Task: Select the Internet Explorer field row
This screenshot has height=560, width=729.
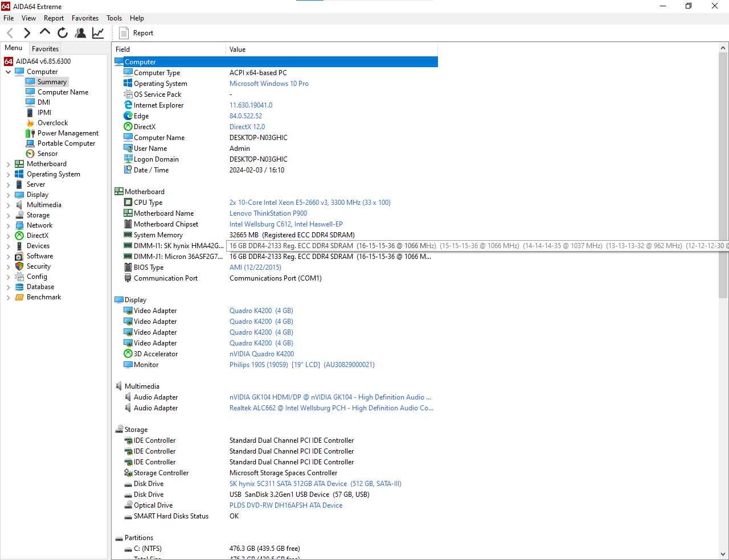Action: (276, 105)
